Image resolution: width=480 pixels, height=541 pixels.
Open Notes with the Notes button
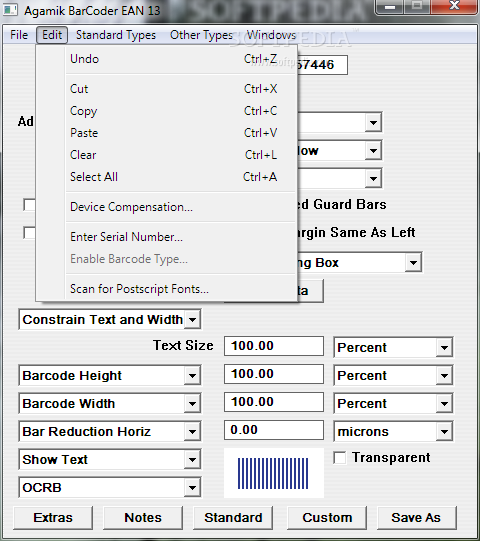[143, 518]
